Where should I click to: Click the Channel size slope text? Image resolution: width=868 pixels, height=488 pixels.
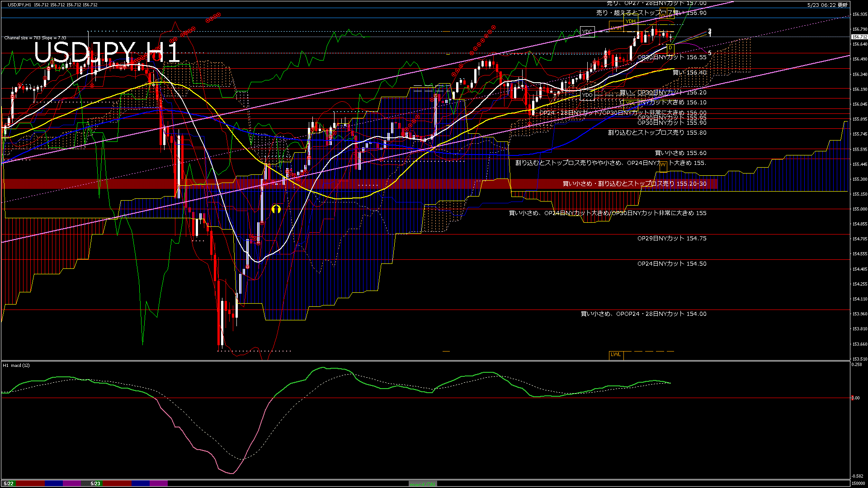(x=35, y=38)
